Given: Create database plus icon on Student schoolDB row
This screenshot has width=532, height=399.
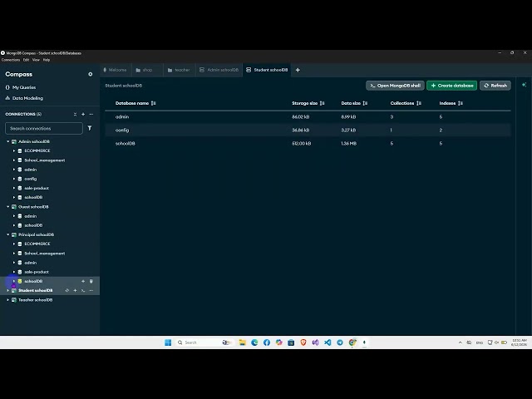Looking at the screenshot, I should tap(75, 290).
